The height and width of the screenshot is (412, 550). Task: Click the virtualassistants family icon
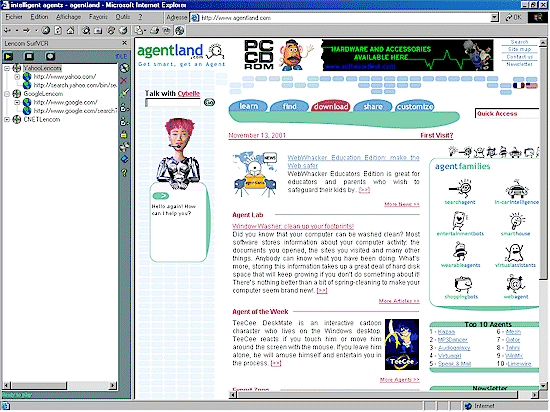[x=515, y=252]
